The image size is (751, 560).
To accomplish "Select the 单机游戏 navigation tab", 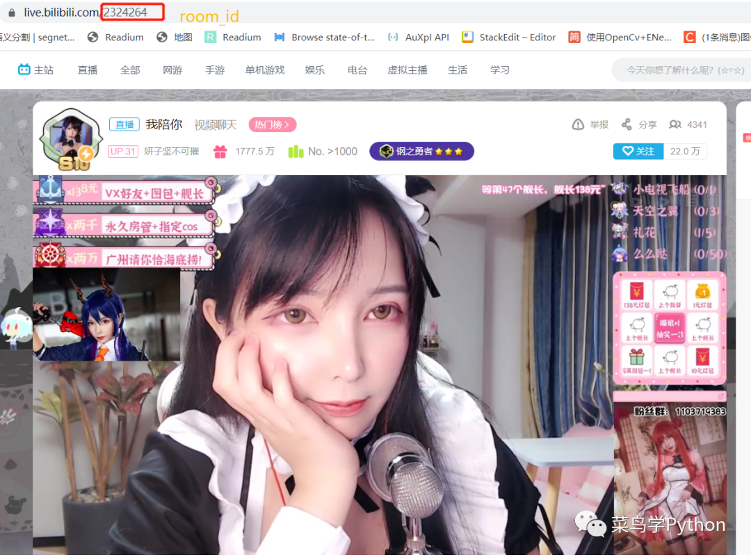I will tap(265, 70).
